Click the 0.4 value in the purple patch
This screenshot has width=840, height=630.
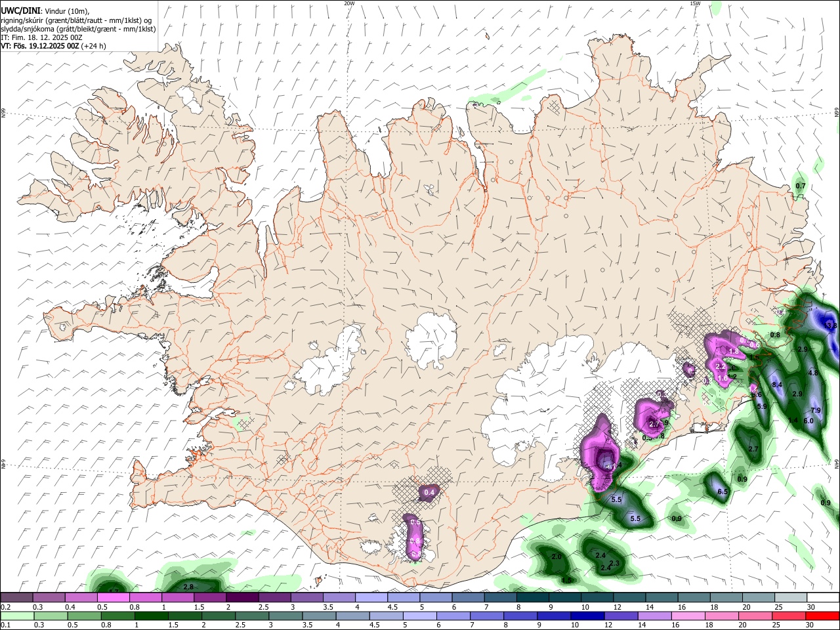click(x=430, y=492)
